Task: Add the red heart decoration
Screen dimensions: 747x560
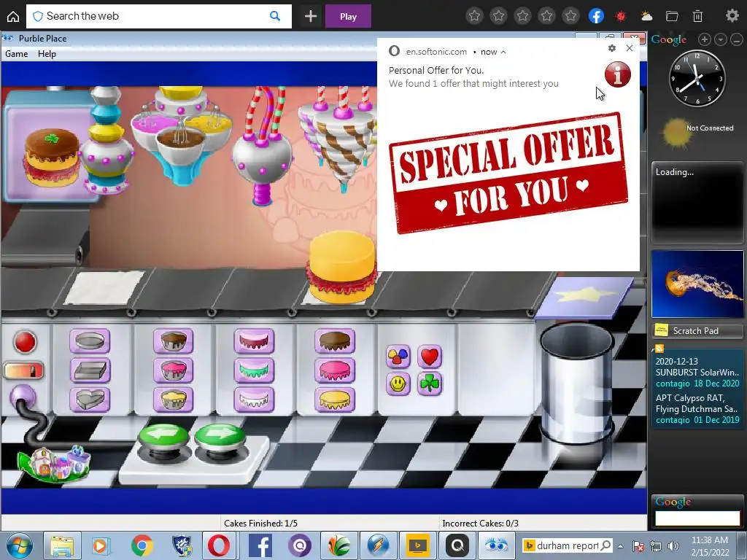Action: pos(430,357)
